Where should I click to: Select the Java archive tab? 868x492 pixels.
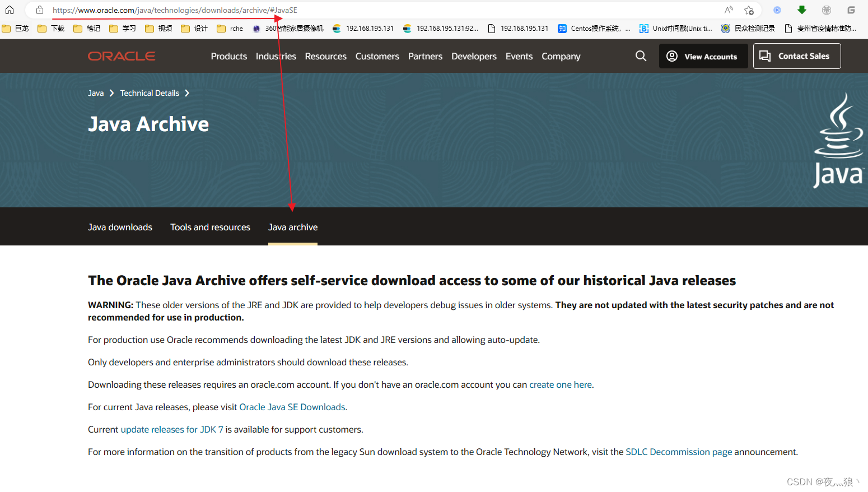[x=293, y=227]
